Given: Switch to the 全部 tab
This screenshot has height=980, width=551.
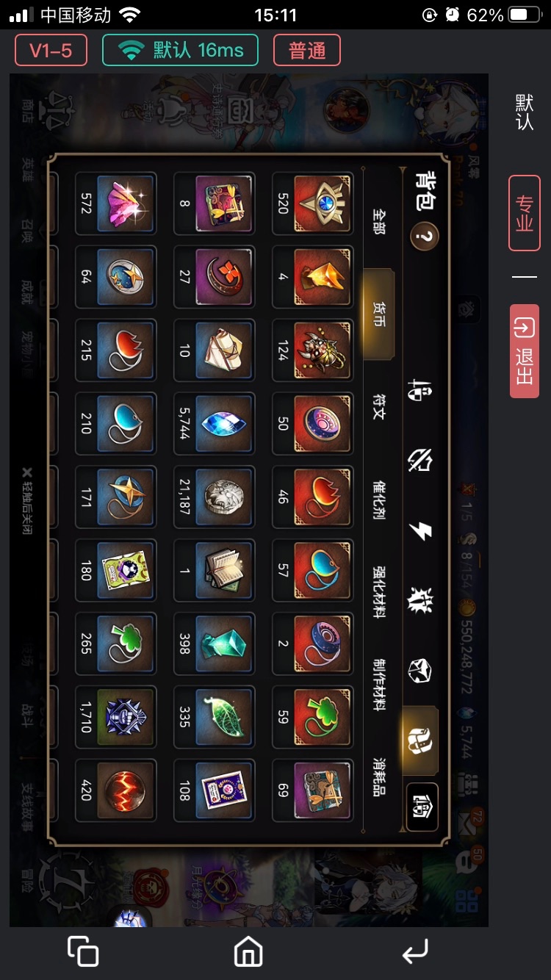Looking at the screenshot, I should click(x=378, y=220).
